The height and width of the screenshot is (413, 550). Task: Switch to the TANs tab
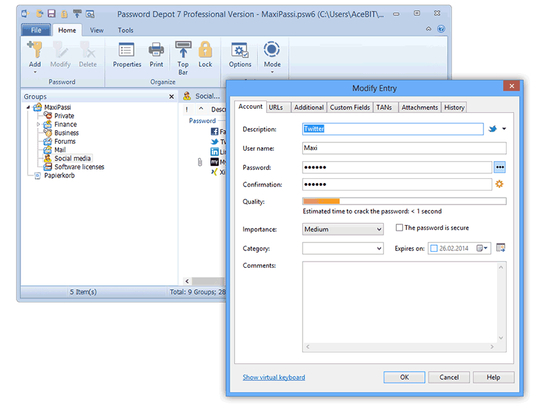(384, 107)
